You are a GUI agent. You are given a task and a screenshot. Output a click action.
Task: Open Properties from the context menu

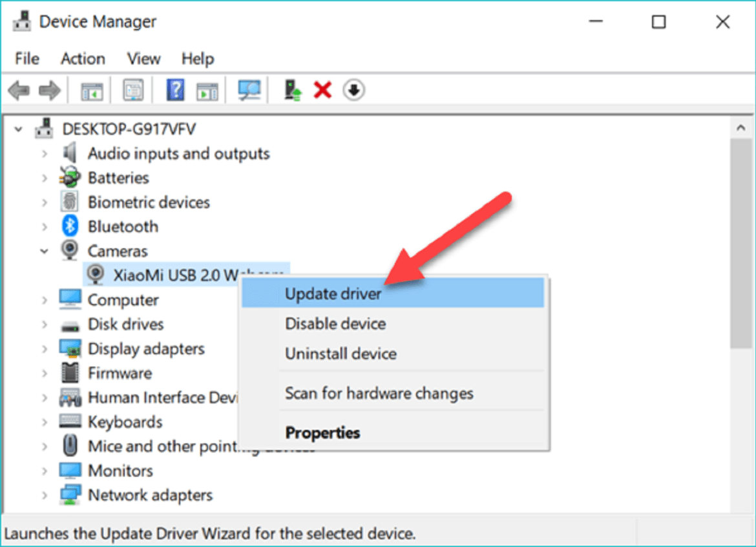322,433
